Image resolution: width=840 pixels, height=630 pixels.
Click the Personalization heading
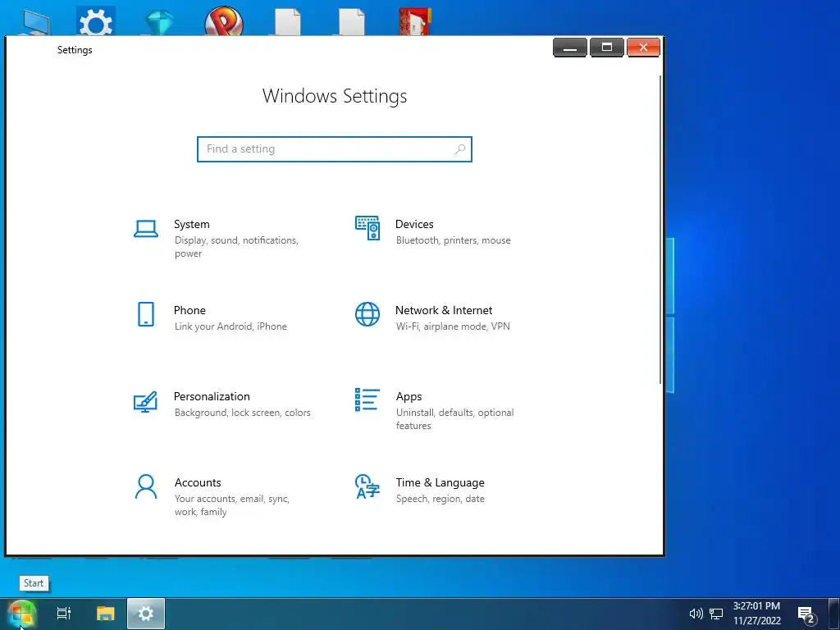[212, 396]
